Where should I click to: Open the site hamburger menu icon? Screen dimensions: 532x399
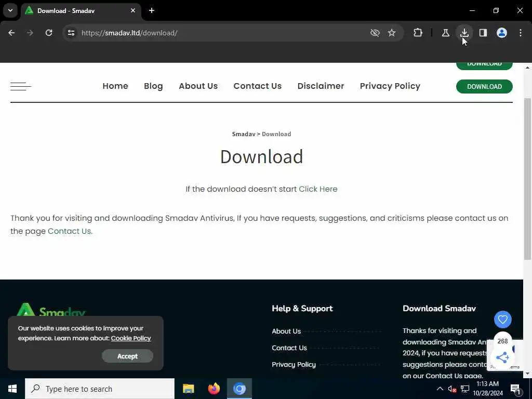tap(21, 86)
